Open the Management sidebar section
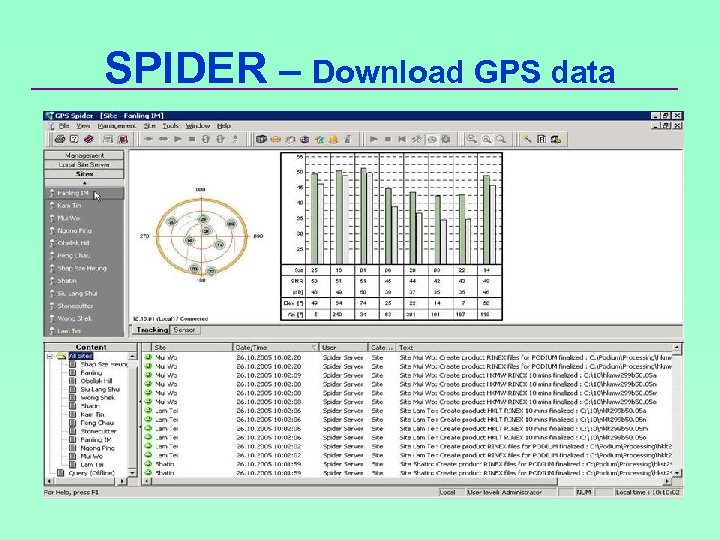 point(84,155)
